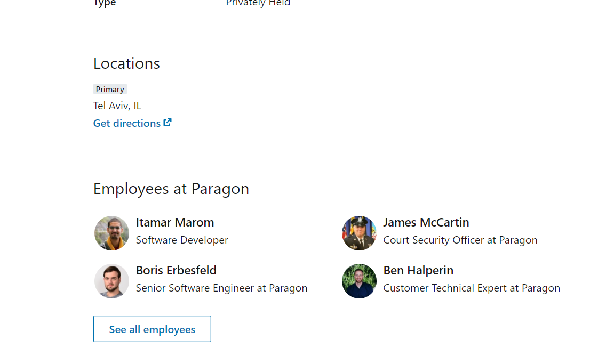Open the James McCartin name link
The width and height of the screenshot is (598, 364).
pos(426,222)
